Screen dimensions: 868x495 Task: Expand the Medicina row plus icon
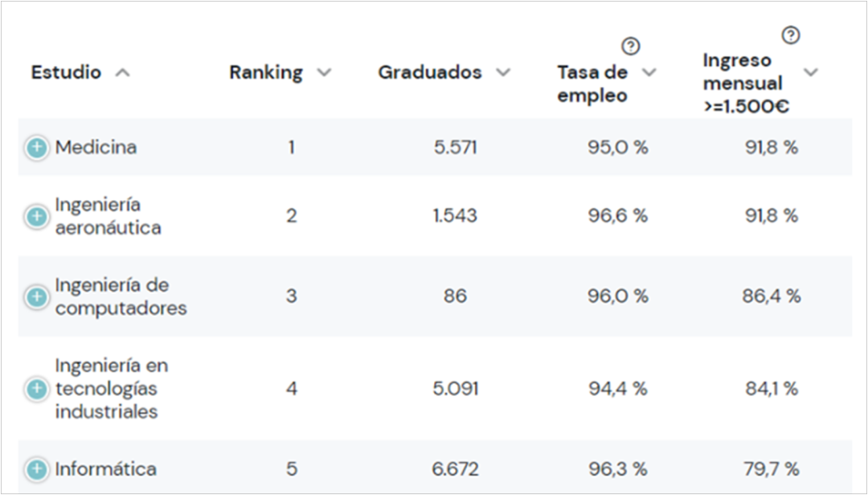point(36,148)
